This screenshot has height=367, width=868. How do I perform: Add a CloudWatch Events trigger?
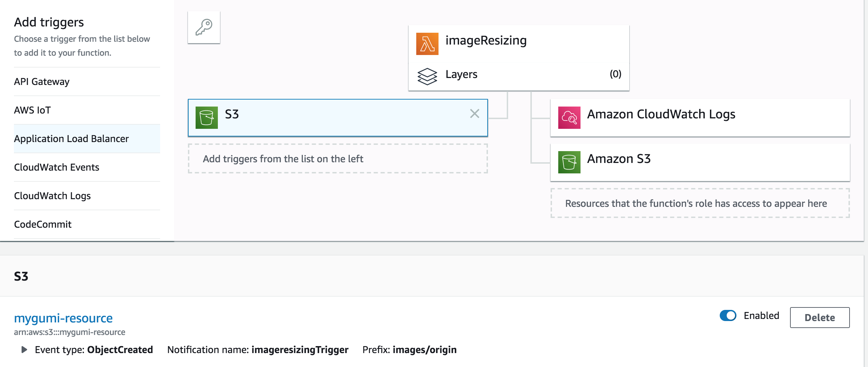tap(87, 167)
